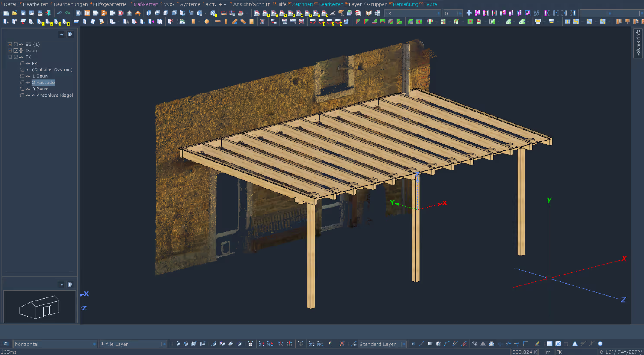Screen dimensions: 644x355
Task: Click the open book icon in the top toolbar
Action: pyautogui.click(x=369, y=13)
